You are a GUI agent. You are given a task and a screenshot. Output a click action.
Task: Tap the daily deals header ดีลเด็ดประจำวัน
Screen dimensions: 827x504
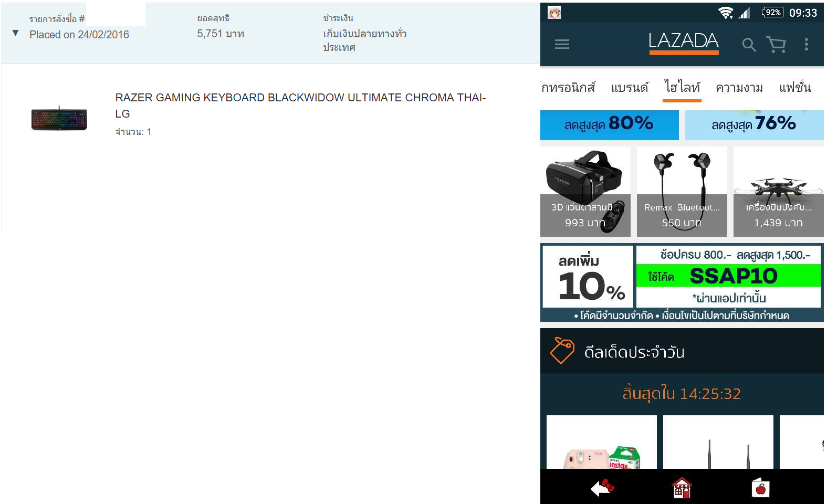634,352
